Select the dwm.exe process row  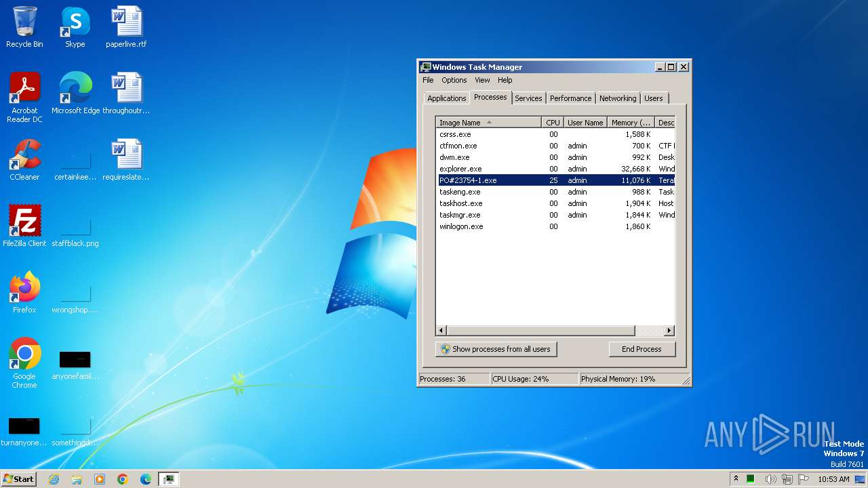[555, 157]
